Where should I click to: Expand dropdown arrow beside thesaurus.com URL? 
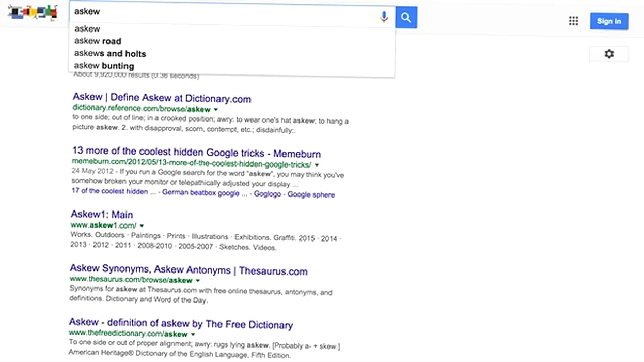(198, 281)
